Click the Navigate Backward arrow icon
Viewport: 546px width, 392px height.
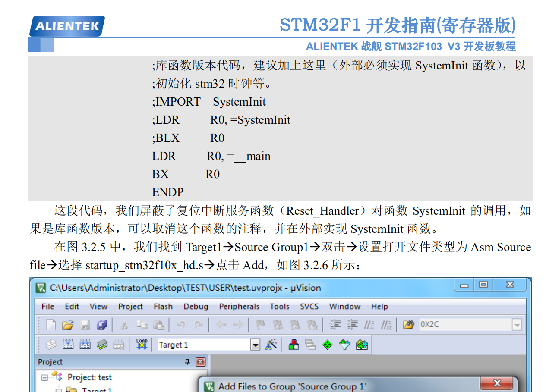click(x=221, y=325)
